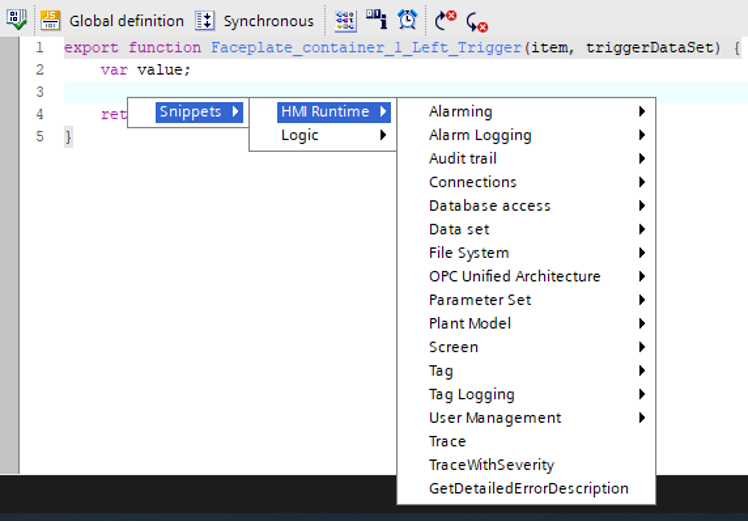Expand the Parameter Set submenu
The width and height of the screenshot is (748, 522).
537,300
